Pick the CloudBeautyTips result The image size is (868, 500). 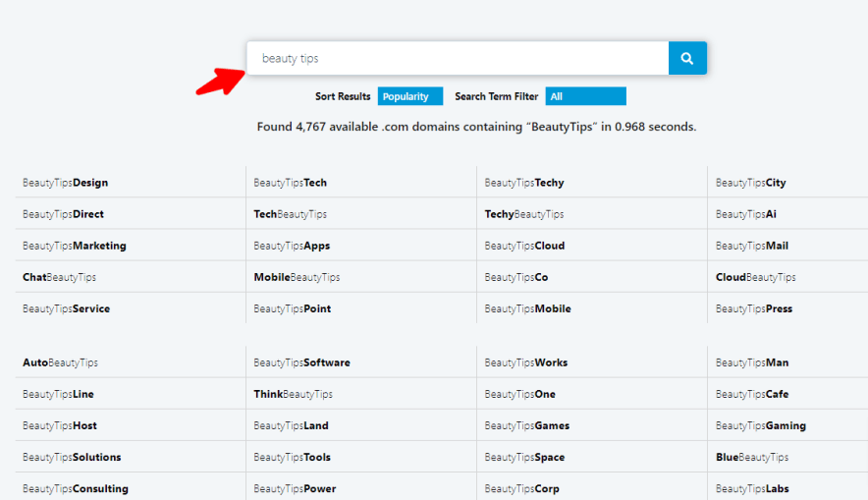(x=756, y=277)
